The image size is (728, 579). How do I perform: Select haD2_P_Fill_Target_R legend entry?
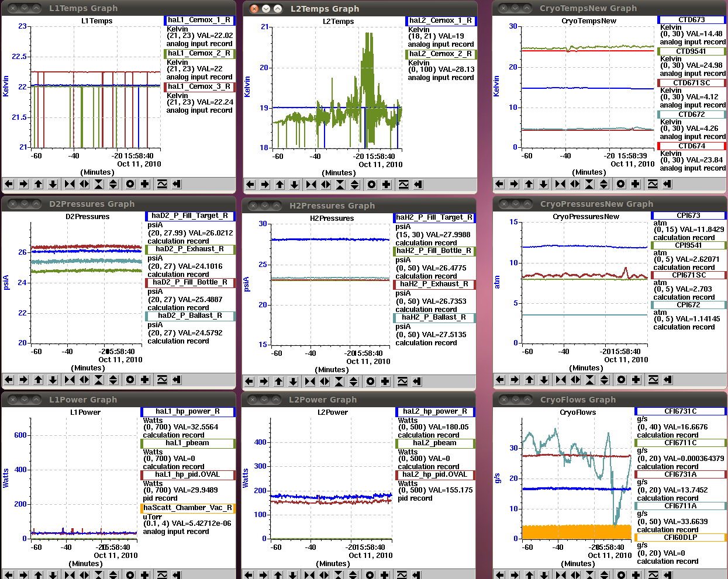tap(190, 216)
